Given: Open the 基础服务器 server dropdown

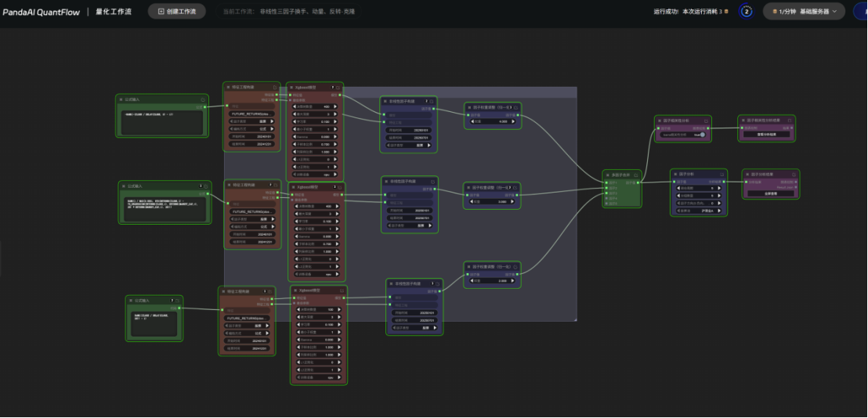Looking at the screenshot, I should [814, 12].
